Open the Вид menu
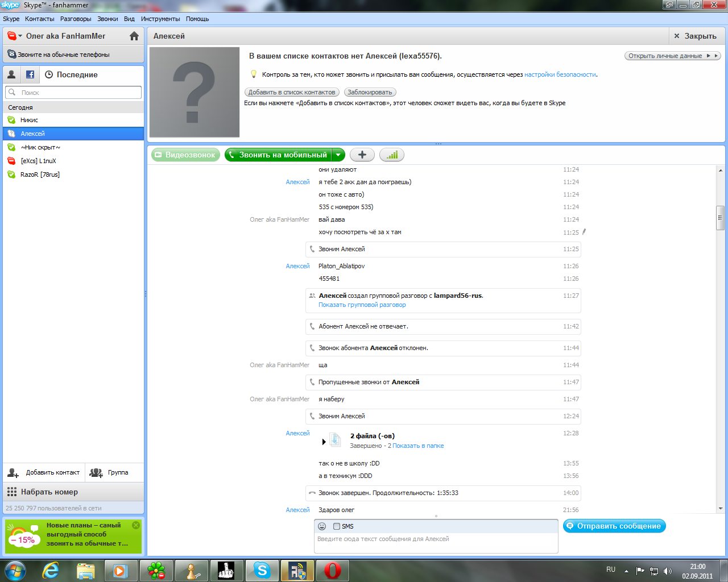Image resolution: width=728 pixels, height=582 pixels. point(130,19)
